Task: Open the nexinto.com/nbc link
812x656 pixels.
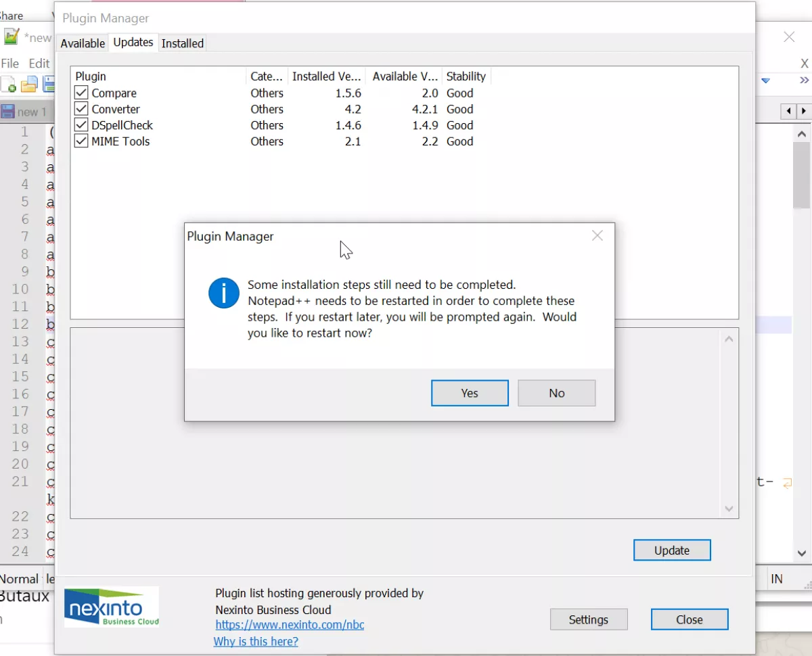Action: pyautogui.click(x=290, y=625)
